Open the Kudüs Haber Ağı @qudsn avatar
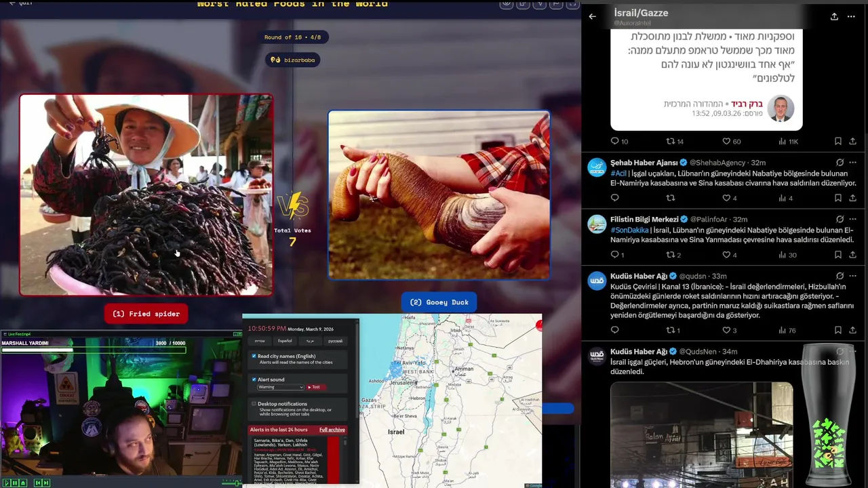Screen dimensions: 868x488 (x=597, y=281)
